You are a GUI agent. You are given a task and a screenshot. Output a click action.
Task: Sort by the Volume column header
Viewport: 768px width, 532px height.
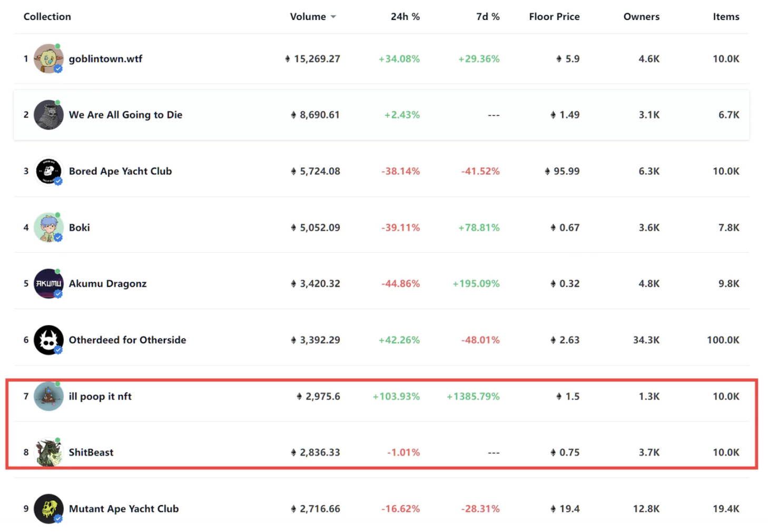click(308, 17)
